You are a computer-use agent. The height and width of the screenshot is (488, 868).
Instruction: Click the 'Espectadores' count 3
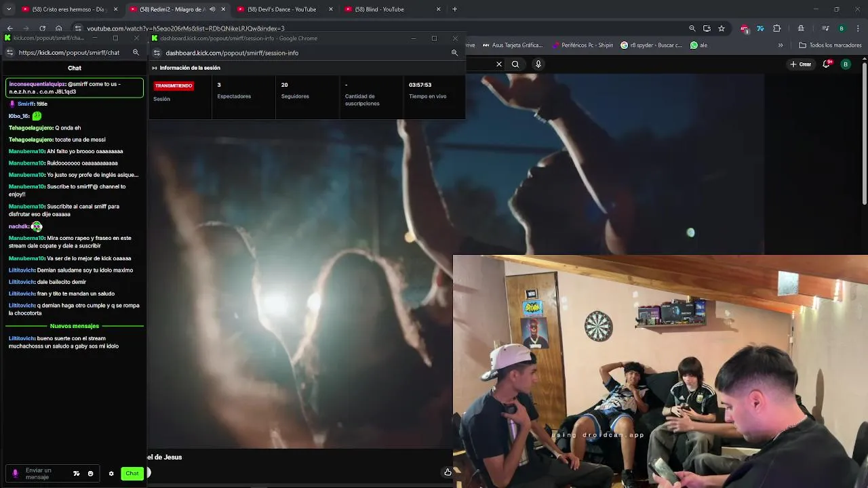click(x=219, y=85)
